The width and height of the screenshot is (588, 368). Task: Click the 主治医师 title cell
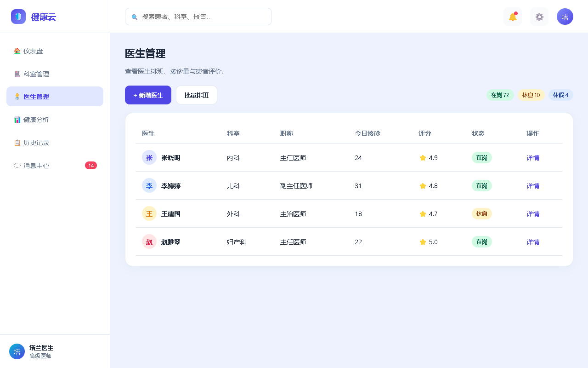click(293, 214)
